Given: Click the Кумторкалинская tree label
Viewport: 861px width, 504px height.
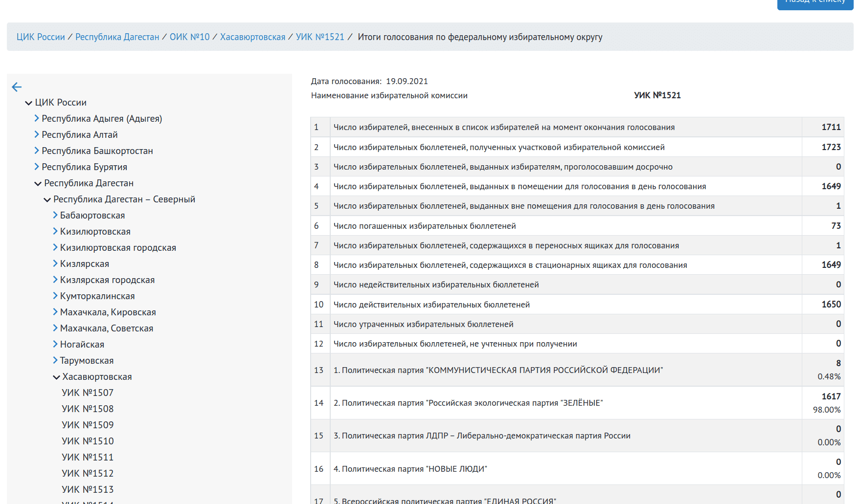Looking at the screenshot, I should [x=97, y=296].
